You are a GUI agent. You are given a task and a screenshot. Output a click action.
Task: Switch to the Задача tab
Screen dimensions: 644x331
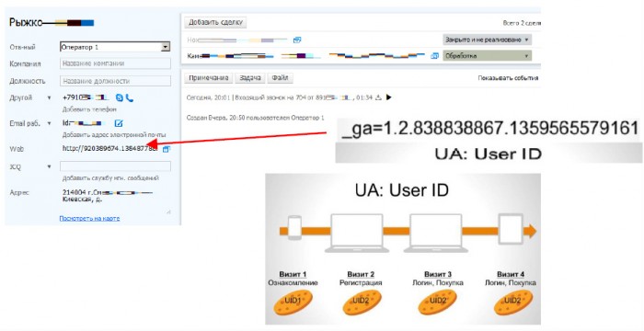(x=250, y=78)
